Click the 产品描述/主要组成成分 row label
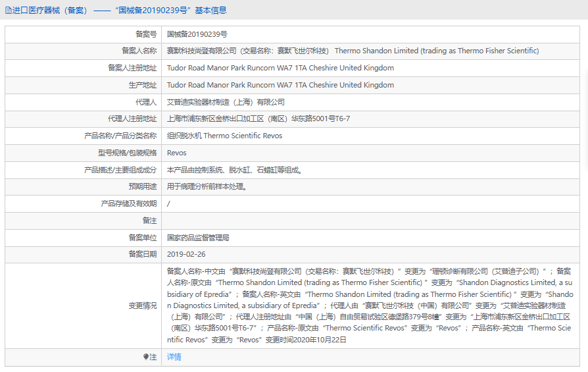This screenshot has height=372, width=588. pos(120,170)
